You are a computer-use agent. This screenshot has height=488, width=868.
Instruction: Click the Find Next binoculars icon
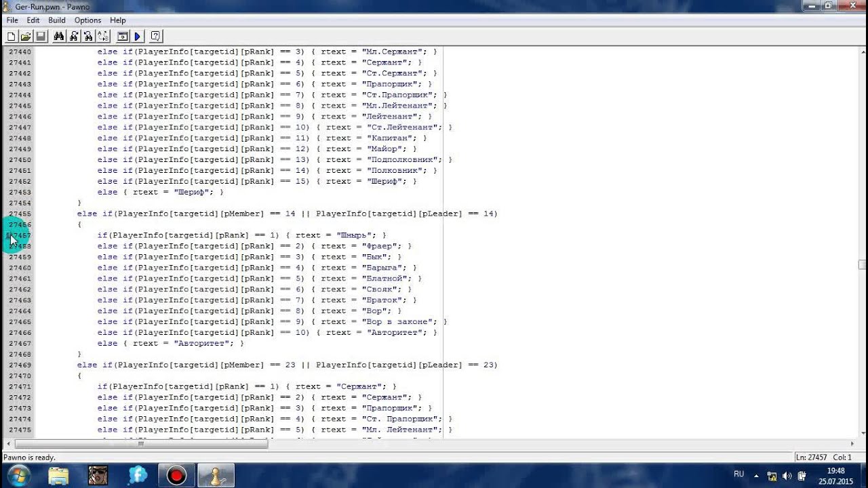coord(74,37)
